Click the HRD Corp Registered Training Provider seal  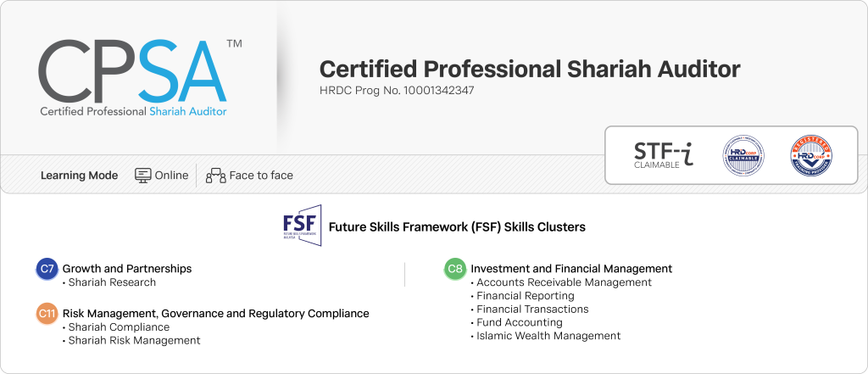pos(810,155)
